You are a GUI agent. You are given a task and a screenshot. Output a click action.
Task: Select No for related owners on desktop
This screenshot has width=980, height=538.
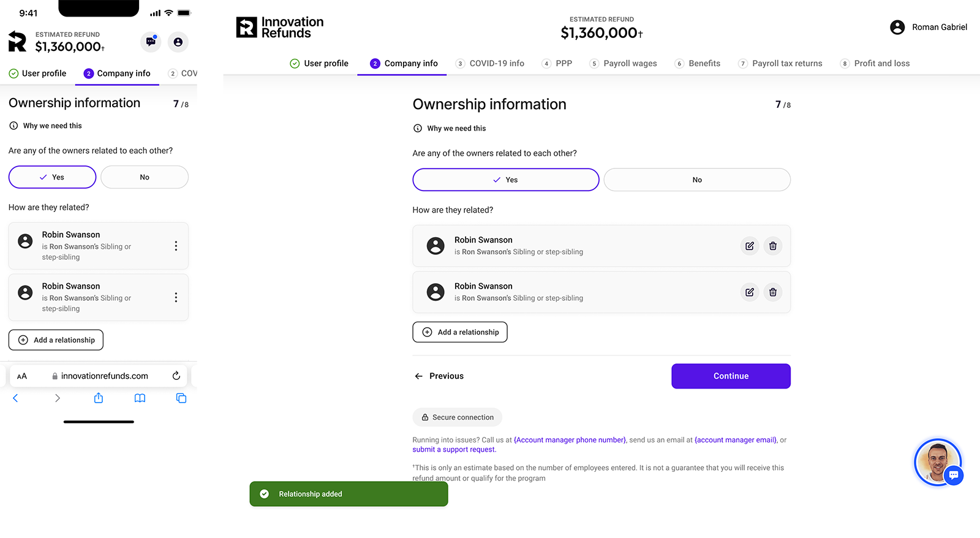(x=696, y=180)
